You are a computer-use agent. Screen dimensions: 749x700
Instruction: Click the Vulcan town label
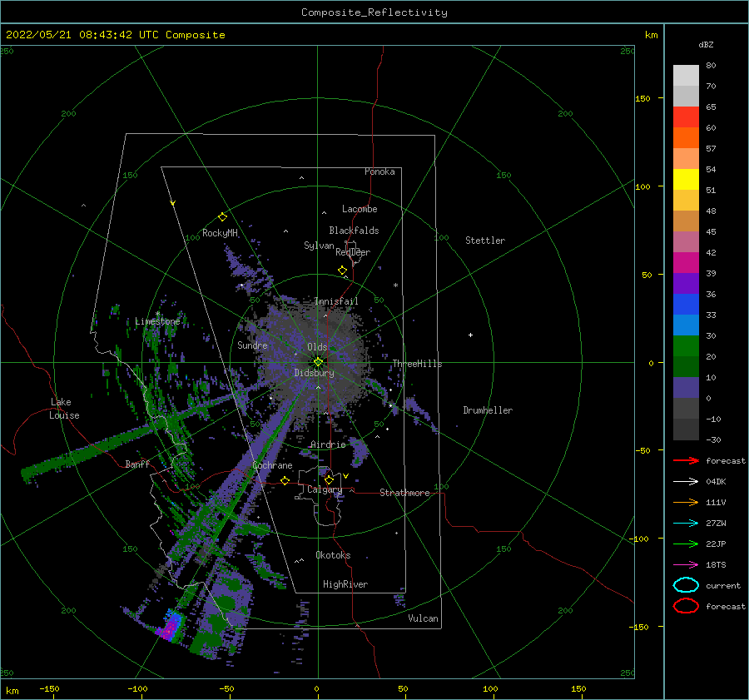point(424,618)
